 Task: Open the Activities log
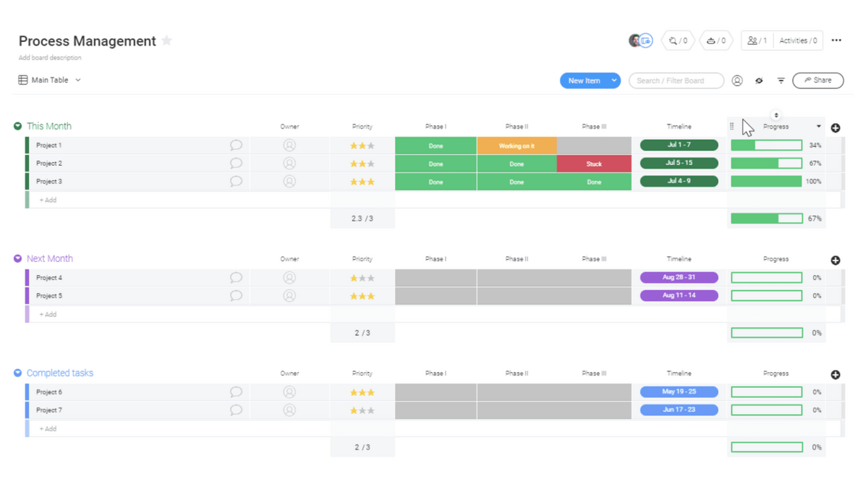coord(798,41)
